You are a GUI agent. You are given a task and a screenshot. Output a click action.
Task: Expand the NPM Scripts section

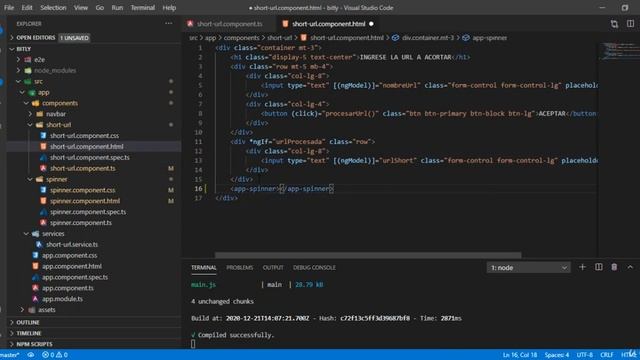34,344
